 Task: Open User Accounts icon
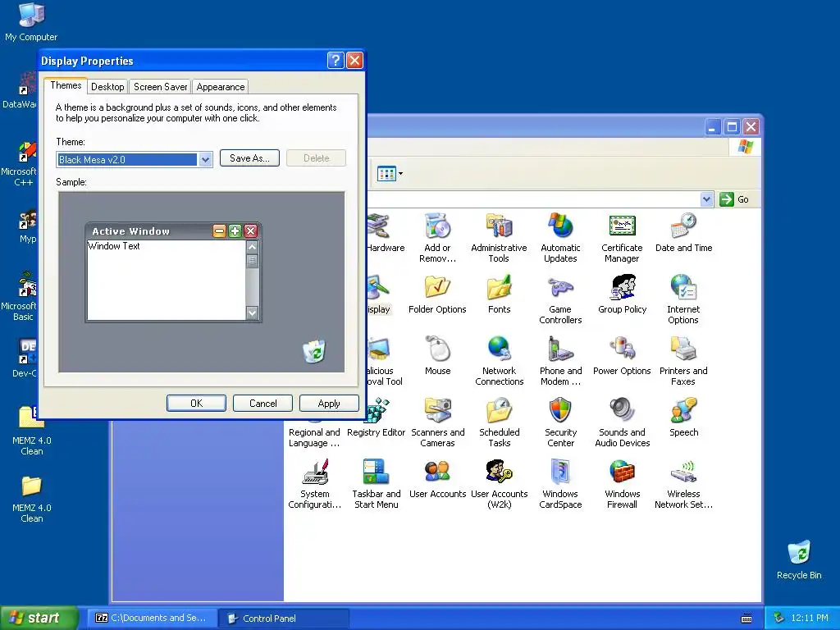(x=438, y=479)
